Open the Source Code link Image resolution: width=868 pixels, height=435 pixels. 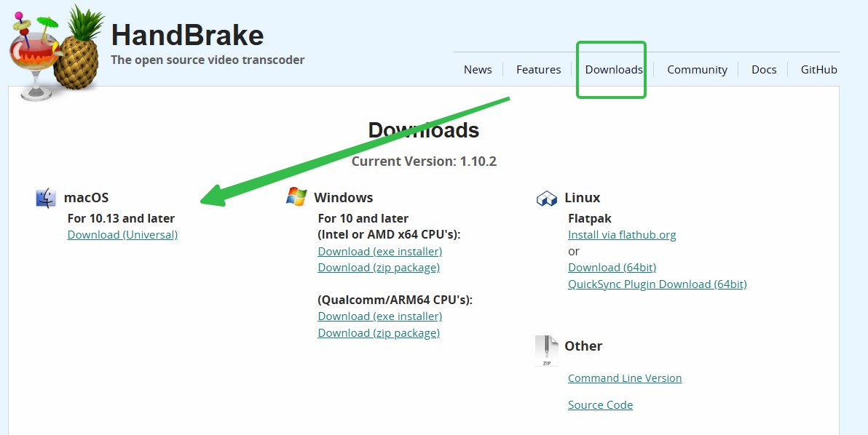600,405
